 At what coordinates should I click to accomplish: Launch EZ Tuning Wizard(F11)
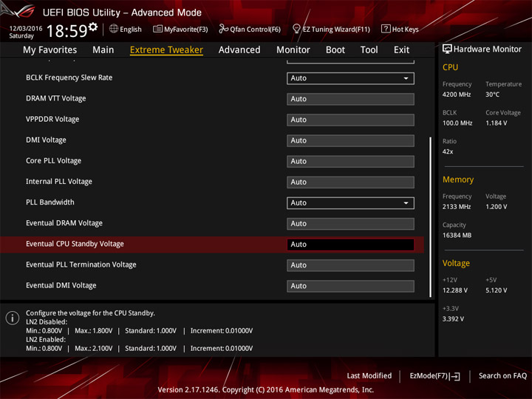331,29
